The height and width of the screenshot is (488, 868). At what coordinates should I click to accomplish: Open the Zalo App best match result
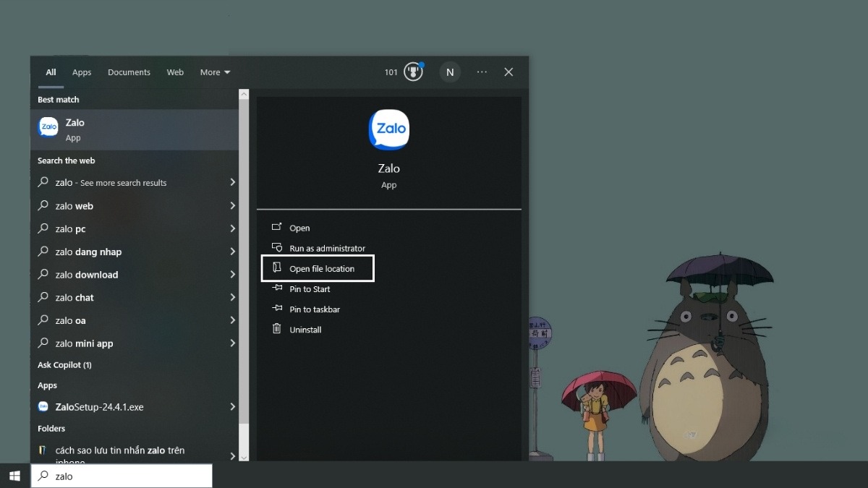(x=135, y=129)
